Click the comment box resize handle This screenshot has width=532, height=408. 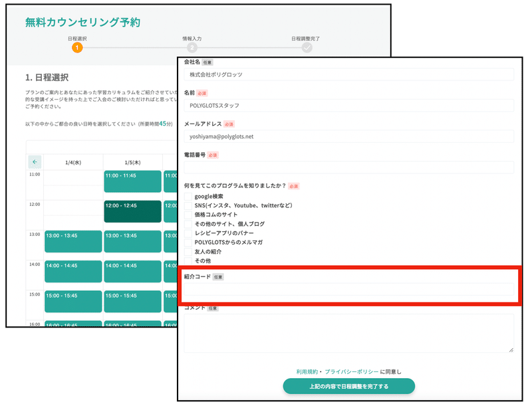511,350
